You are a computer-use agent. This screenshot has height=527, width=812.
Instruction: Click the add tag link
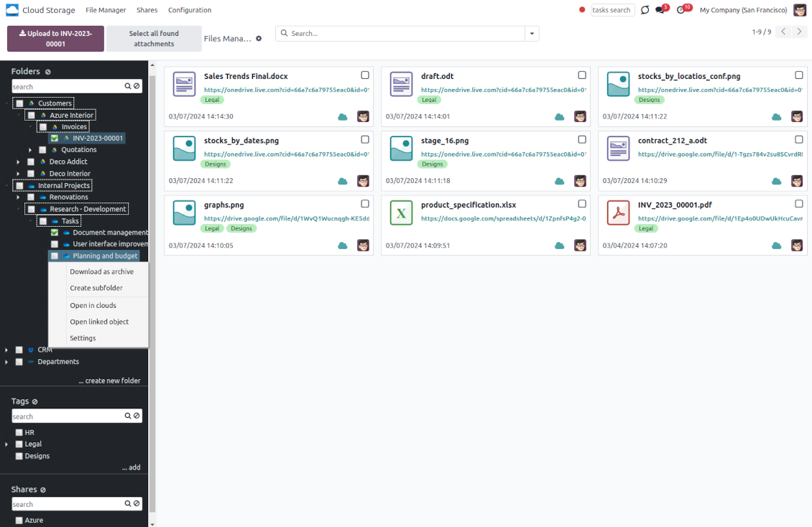click(131, 467)
